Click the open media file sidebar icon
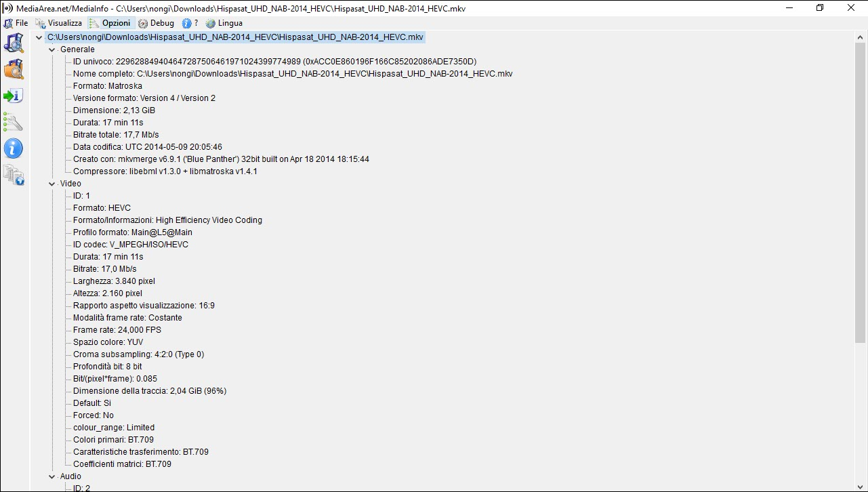Image resolution: width=868 pixels, height=492 pixels. tap(14, 43)
